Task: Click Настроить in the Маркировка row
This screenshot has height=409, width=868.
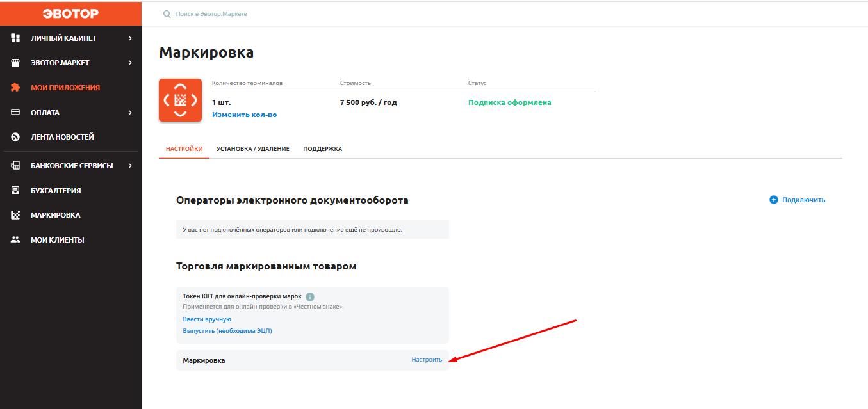Action: tap(427, 360)
